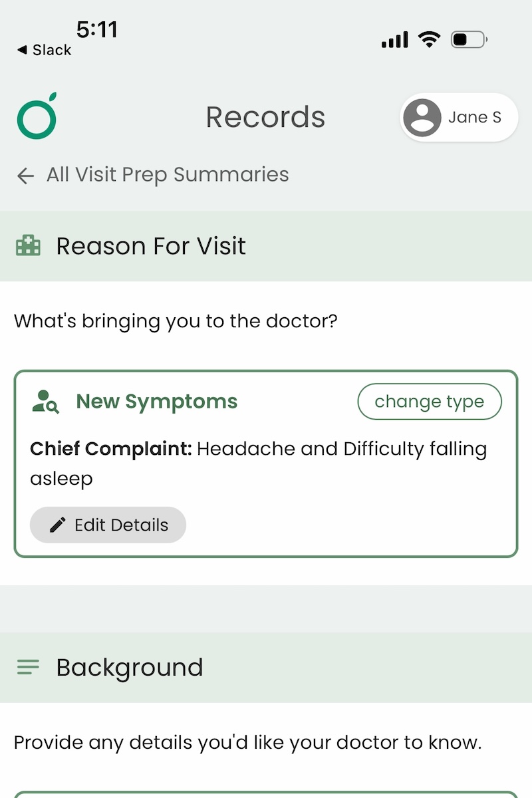This screenshot has height=798, width=532.
Task: Tap the Reason For Visit section header
Action: click(x=151, y=247)
